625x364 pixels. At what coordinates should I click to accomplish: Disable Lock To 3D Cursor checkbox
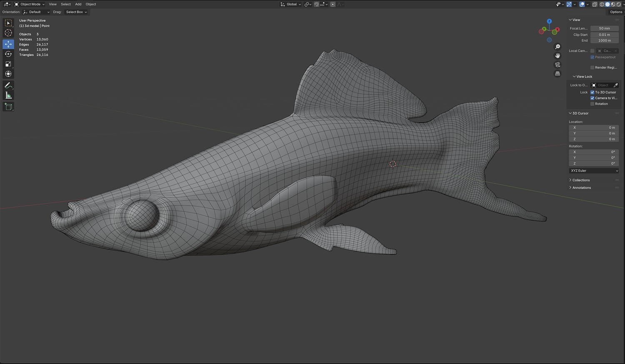592,92
